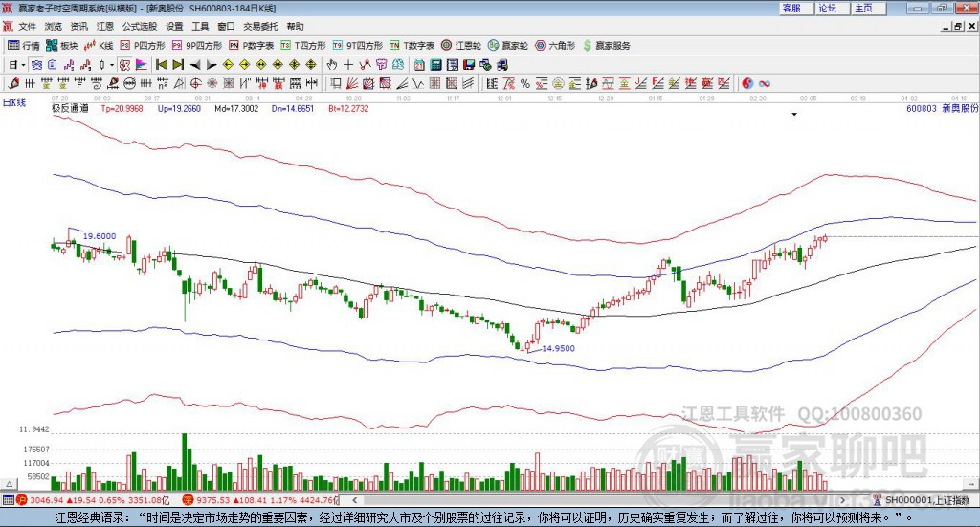Screen dimensions: 980x527
Task: Select the n² square number tool
Action: pyautogui.click(x=163, y=83)
